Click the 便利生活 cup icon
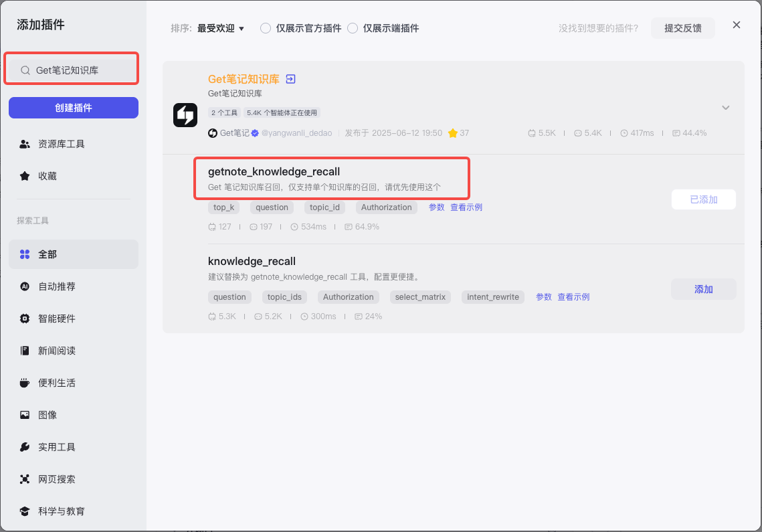Viewport: 762px width, 532px height. (x=25, y=383)
